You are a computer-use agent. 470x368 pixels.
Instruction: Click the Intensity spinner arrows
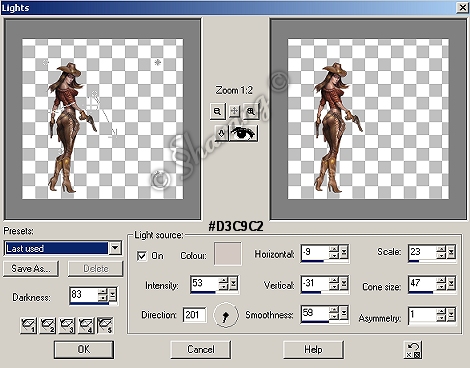click(224, 284)
